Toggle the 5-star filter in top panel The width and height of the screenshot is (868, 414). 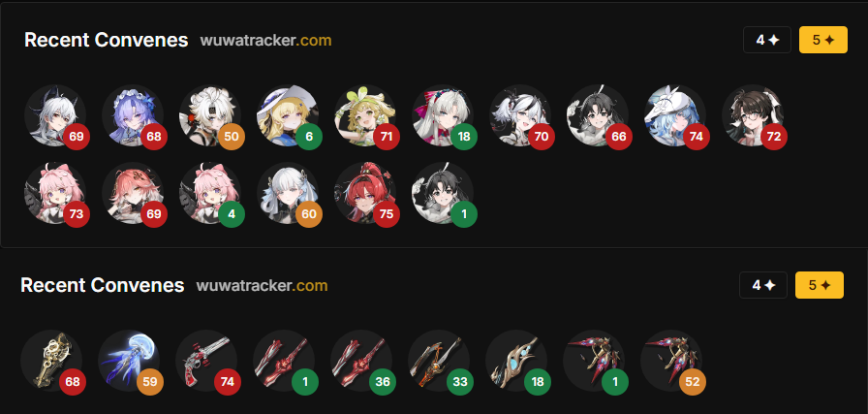coord(823,40)
